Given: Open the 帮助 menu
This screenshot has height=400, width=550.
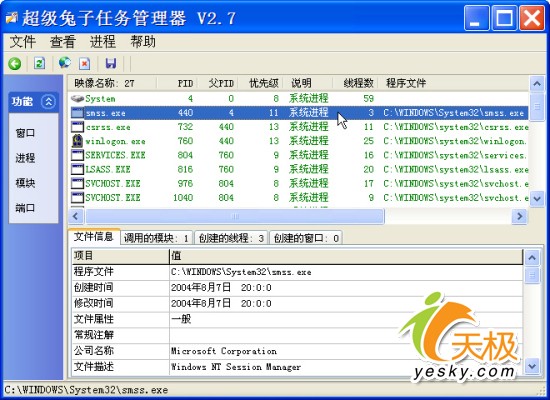Looking at the screenshot, I should [x=143, y=42].
